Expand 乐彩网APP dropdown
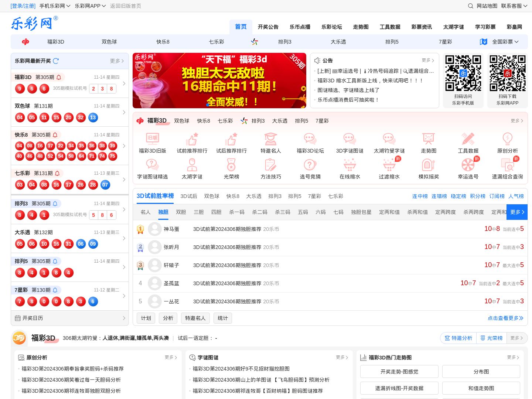This screenshot has width=532, height=399. (x=90, y=6)
